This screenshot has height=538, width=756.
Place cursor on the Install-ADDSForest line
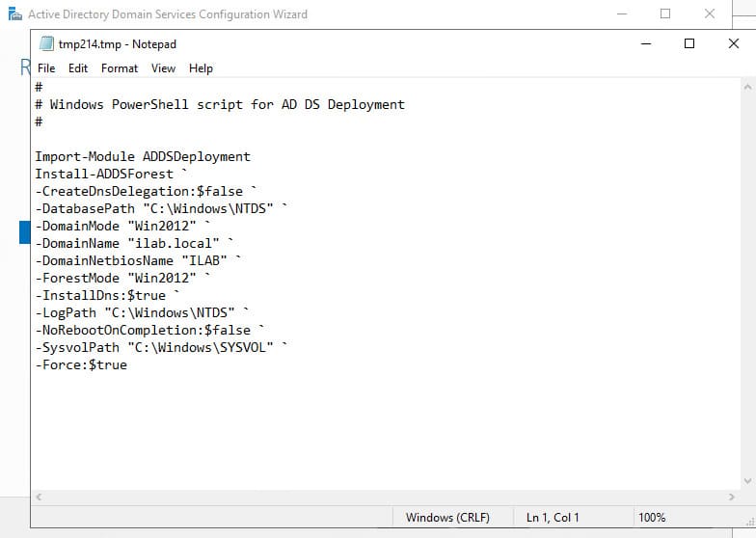[104, 174]
